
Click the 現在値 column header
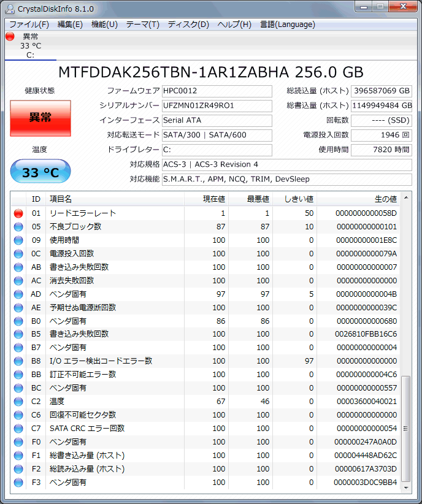pyautogui.click(x=206, y=199)
